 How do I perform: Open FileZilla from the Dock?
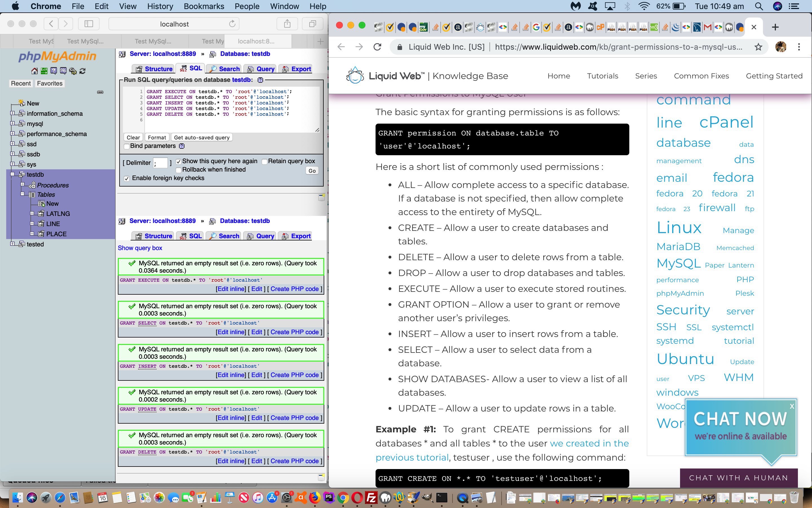coord(371,497)
